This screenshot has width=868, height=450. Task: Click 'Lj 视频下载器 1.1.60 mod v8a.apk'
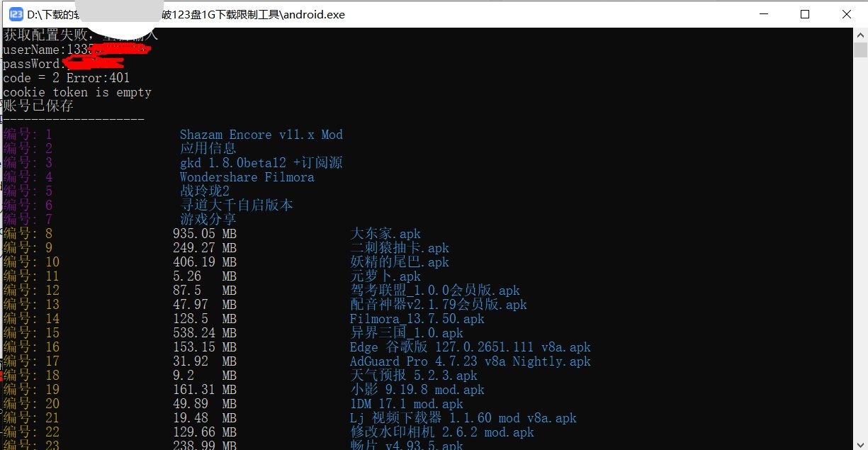(x=463, y=418)
